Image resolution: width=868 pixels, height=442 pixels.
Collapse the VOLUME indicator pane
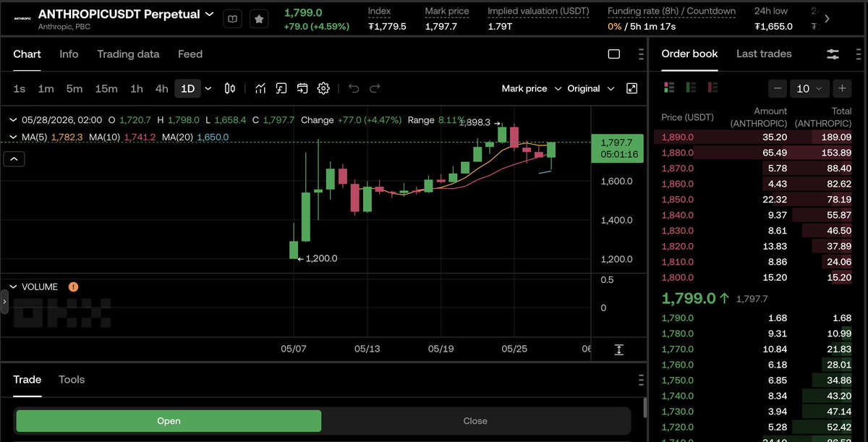coord(13,286)
